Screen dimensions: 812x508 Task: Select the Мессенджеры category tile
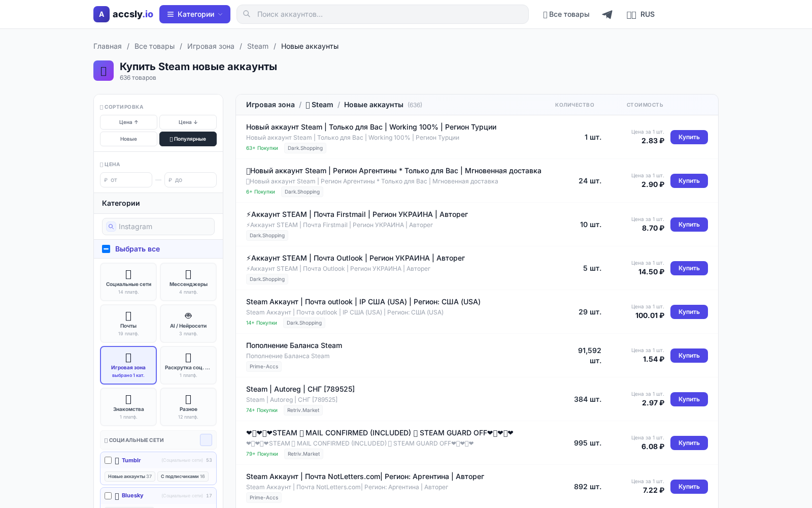click(x=188, y=282)
